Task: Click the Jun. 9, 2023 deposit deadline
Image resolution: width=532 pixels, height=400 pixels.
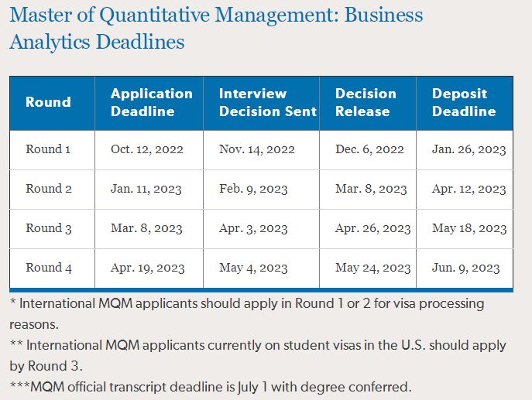Action: pyautogui.click(x=465, y=268)
